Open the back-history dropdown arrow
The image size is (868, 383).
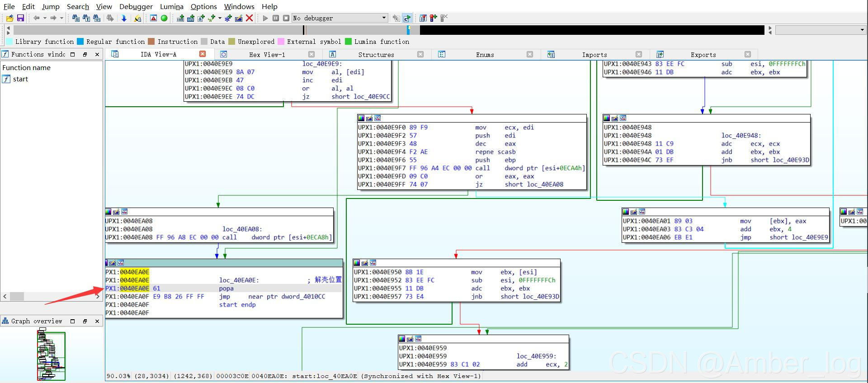pyautogui.click(x=45, y=18)
